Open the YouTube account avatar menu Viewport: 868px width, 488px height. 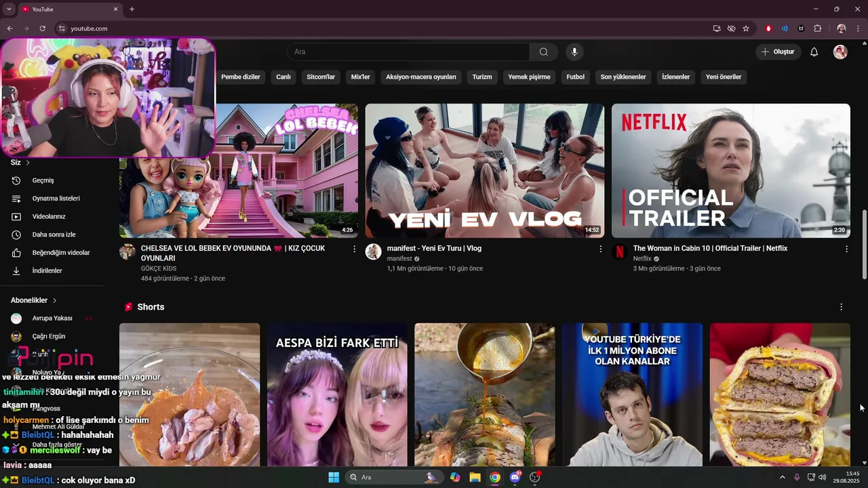840,52
